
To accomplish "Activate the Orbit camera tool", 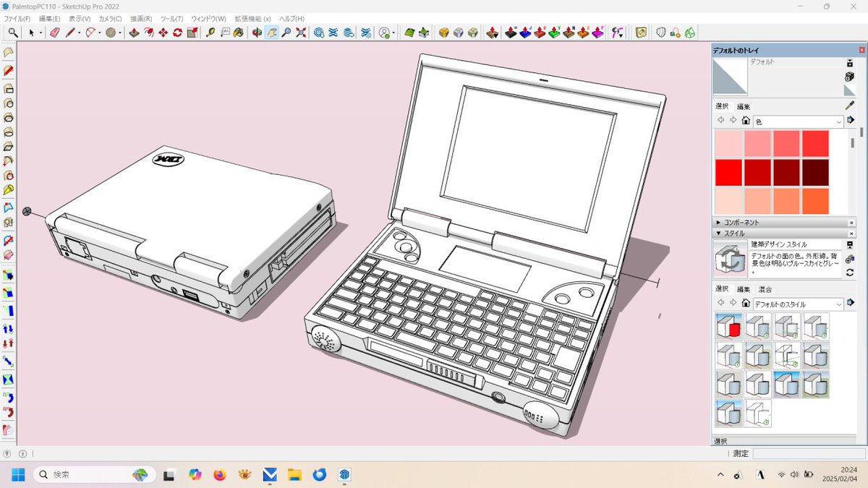I will click(x=257, y=33).
